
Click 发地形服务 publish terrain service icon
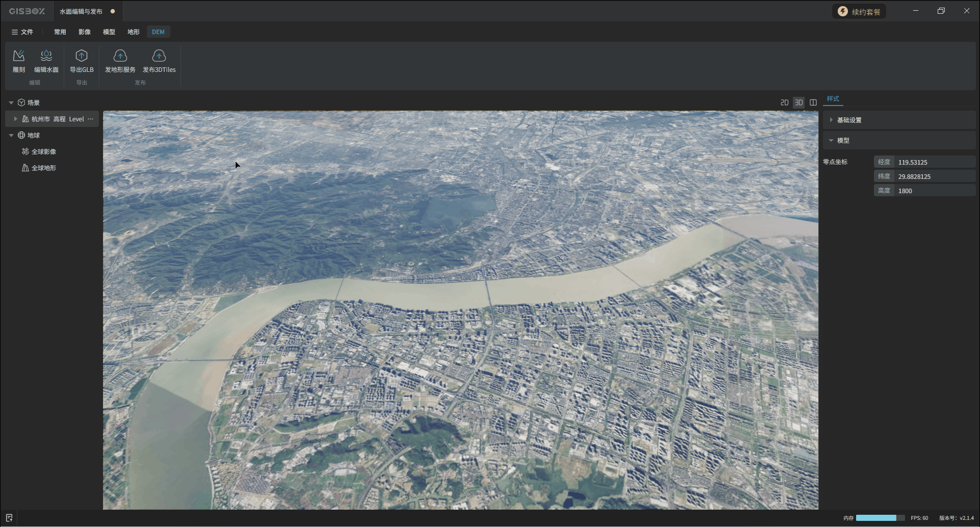tap(120, 56)
